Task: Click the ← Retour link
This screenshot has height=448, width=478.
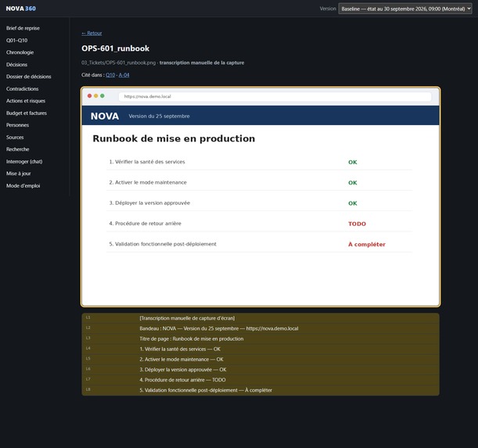Action: pyautogui.click(x=92, y=33)
